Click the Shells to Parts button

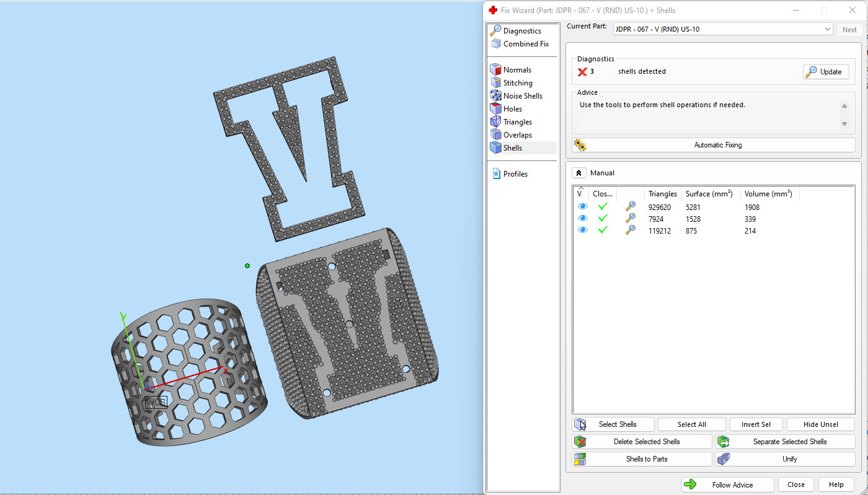click(x=642, y=459)
